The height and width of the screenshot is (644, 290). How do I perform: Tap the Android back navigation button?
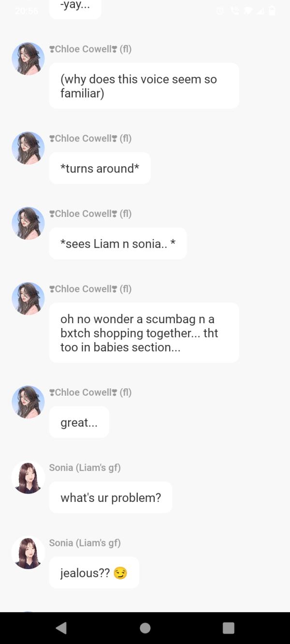click(61, 628)
